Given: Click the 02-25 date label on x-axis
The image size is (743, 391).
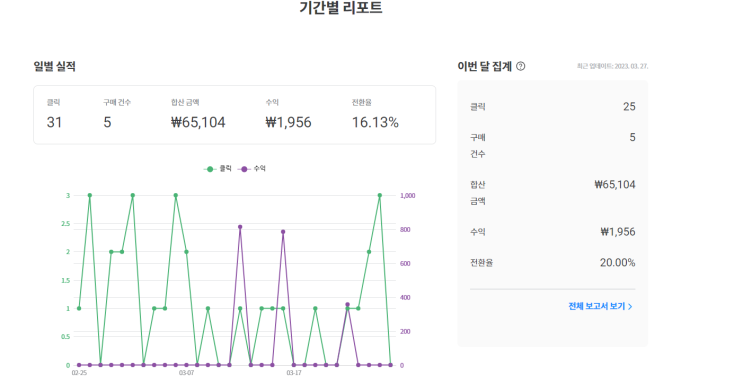Looking at the screenshot, I should [x=79, y=373].
